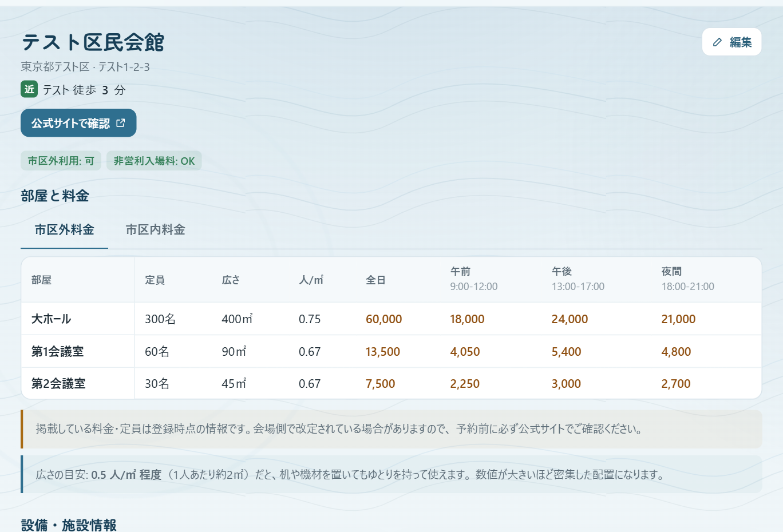Click the 市区外利用: 可 tag

coord(61,161)
